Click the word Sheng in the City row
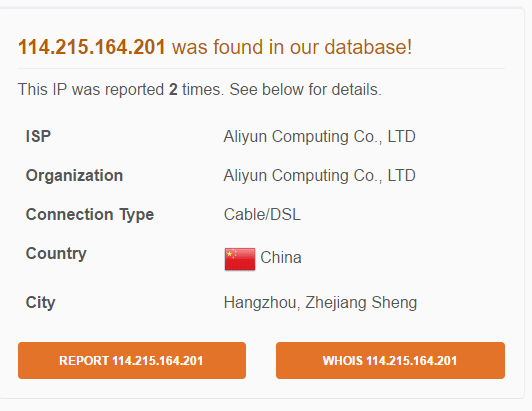Screen dimensions: 532x411 pyautogui.click(x=394, y=303)
